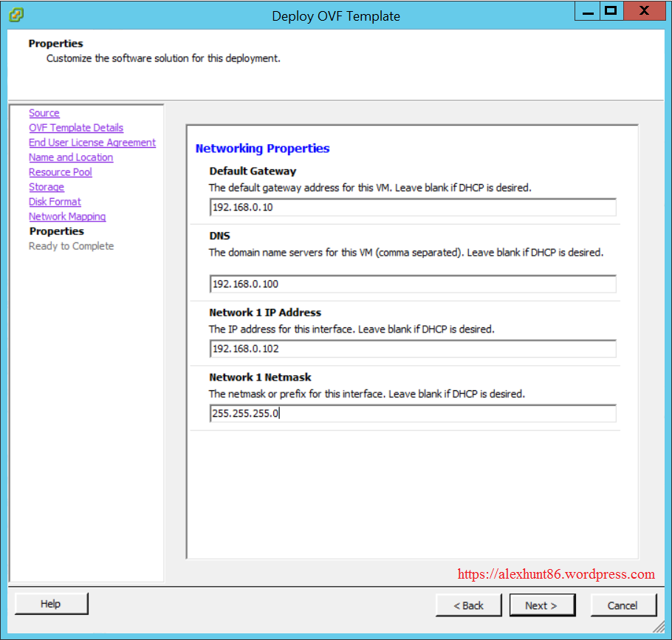This screenshot has height=640, width=672.
Task: Go to the Storage step
Action: 47,187
